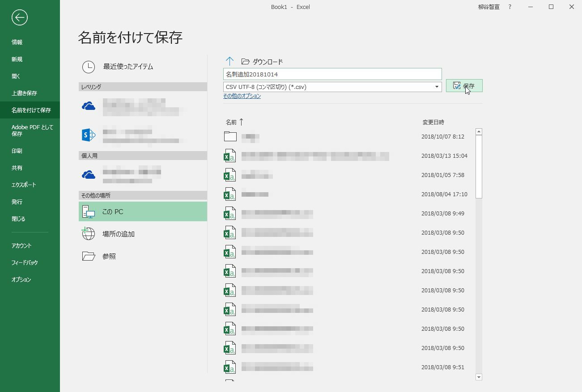
Task: Select the Excel file icon dated 2018/03/08 9:51
Action: click(229, 367)
